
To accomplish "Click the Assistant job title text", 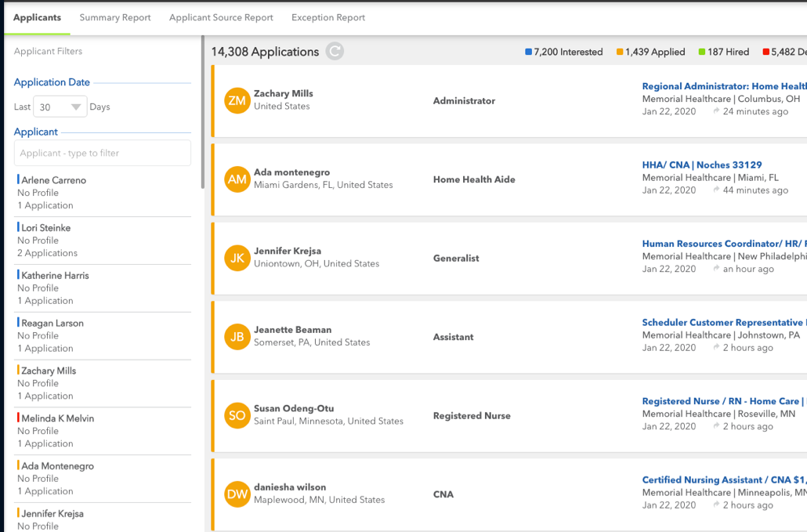I will 454,337.
